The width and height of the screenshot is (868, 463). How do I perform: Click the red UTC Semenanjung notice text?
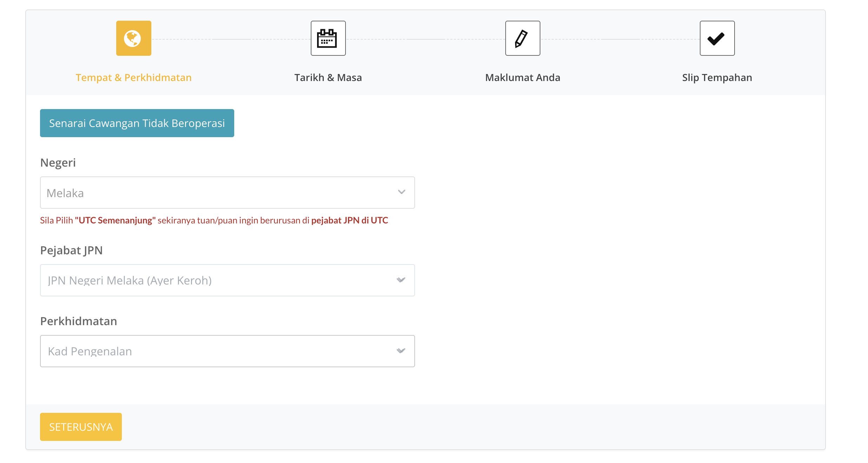pyautogui.click(x=214, y=220)
